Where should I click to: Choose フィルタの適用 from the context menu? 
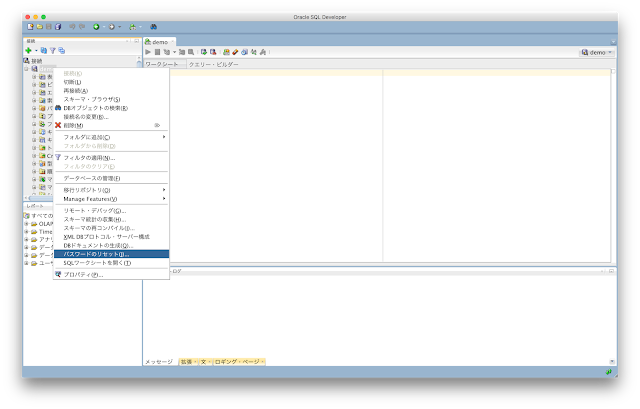coord(111,158)
